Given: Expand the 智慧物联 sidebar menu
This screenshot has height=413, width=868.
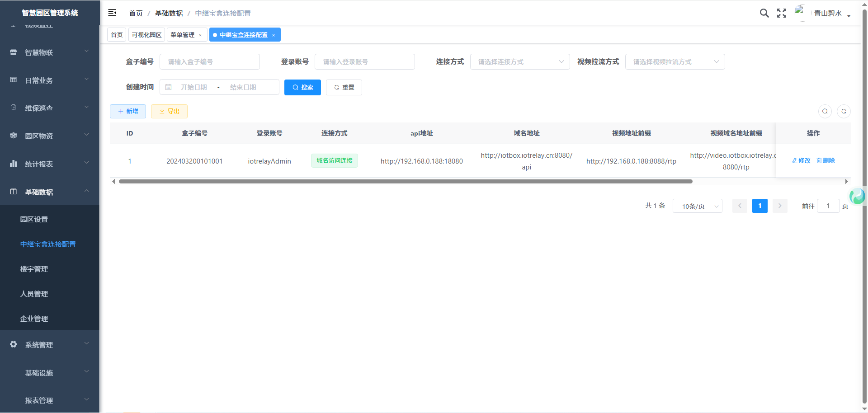Looking at the screenshot, I should (50, 52).
